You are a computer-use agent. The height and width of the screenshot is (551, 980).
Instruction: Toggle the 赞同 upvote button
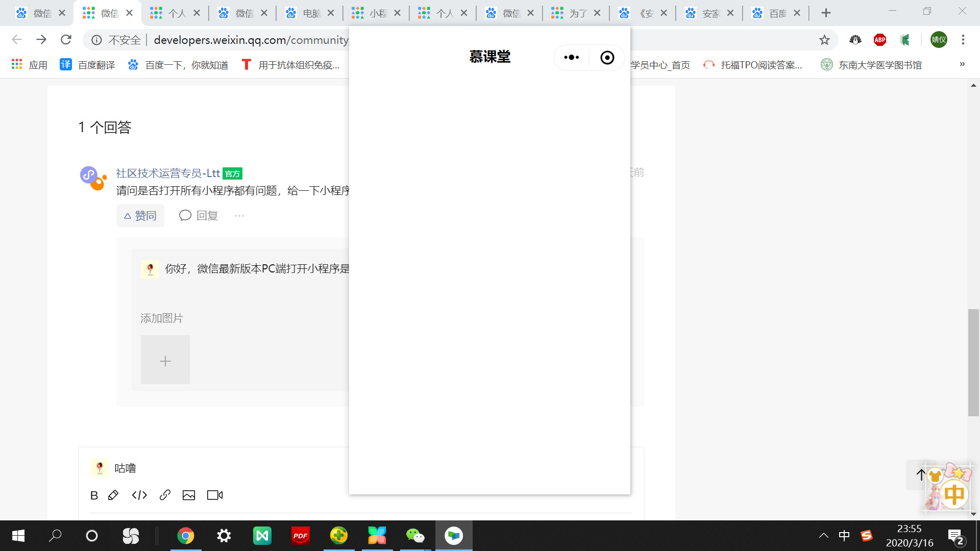click(x=140, y=216)
